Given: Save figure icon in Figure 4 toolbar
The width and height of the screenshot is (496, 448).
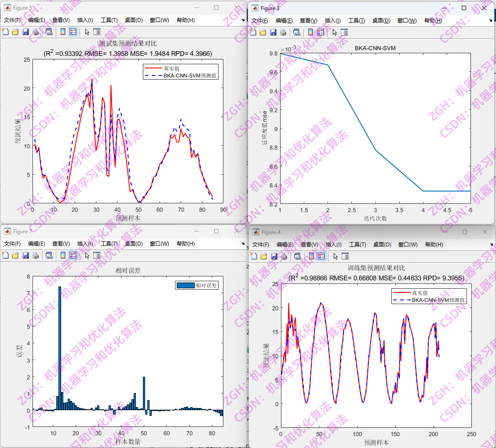Looking at the screenshot, I should pyautogui.click(x=274, y=256).
